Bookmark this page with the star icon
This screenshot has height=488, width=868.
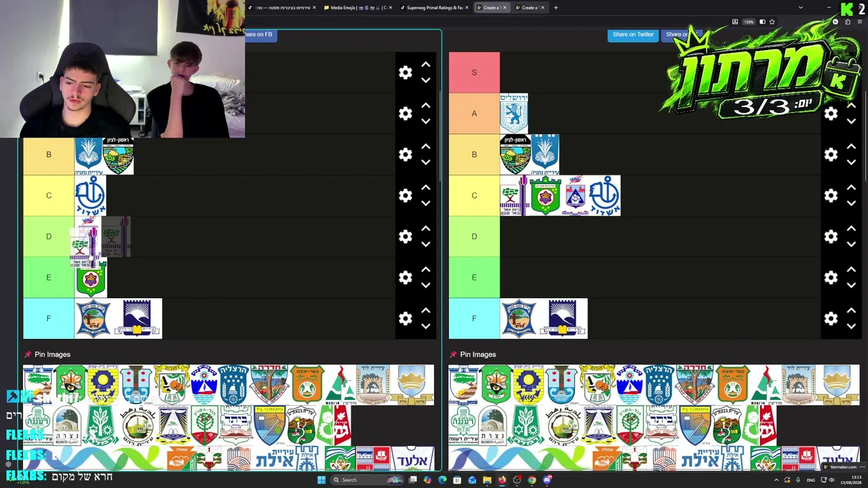(772, 22)
